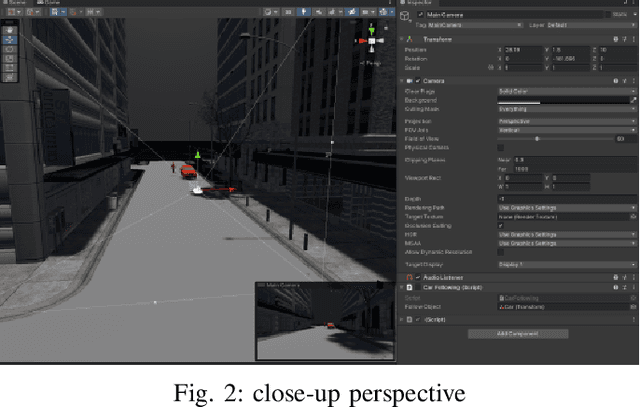Select the Rotate tool in scene overlay
640x407 pixels.
pyautogui.click(x=9, y=46)
